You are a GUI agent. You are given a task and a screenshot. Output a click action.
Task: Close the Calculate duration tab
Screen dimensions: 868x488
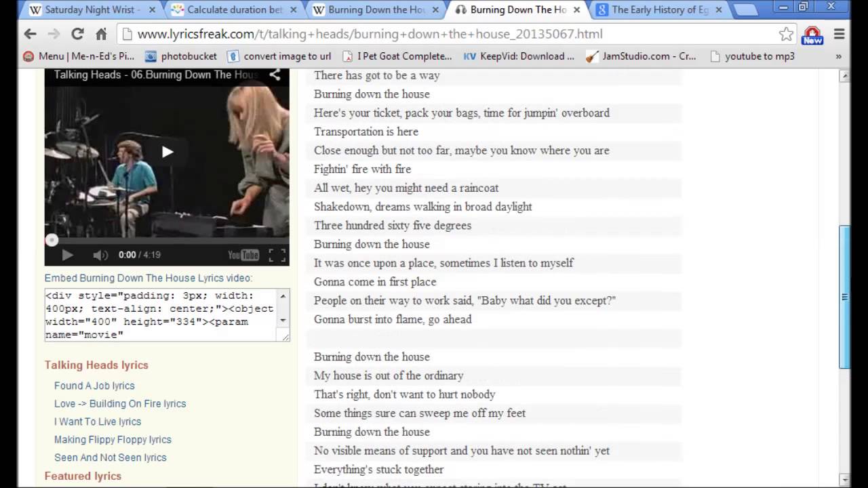click(294, 10)
